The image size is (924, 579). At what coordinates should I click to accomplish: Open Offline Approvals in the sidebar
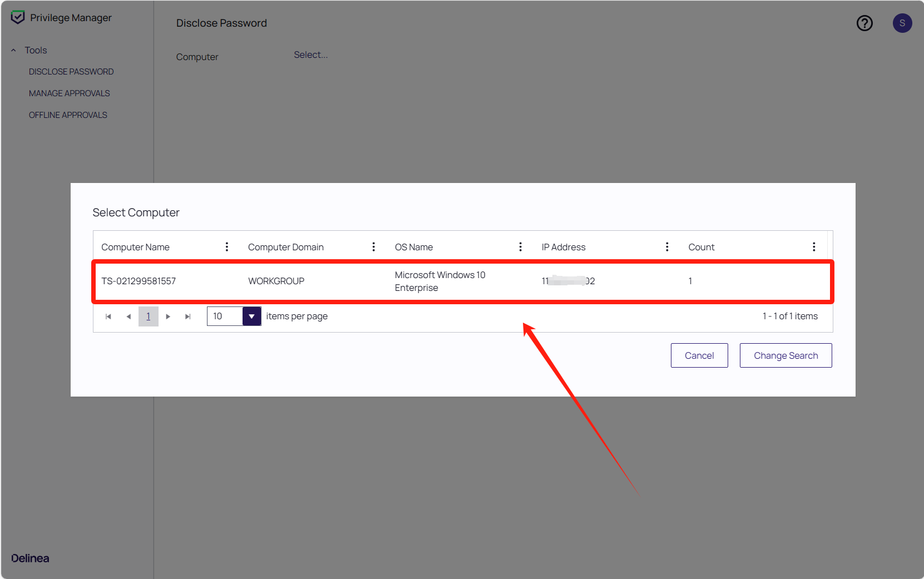click(68, 115)
